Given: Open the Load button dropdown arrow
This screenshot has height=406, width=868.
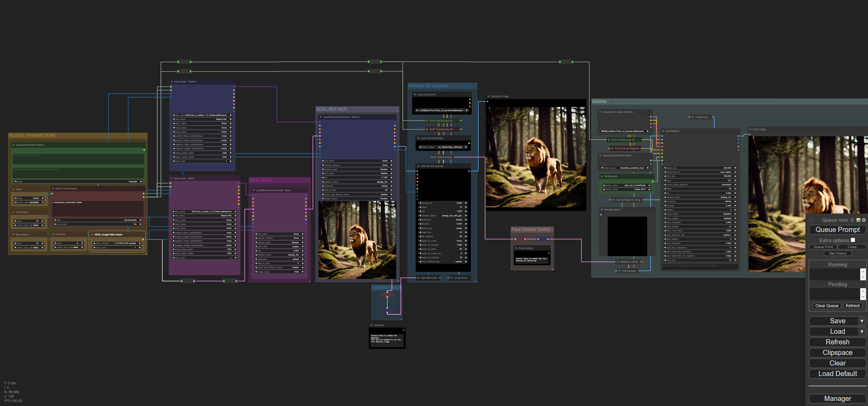Looking at the screenshot, I should point(862,331).
